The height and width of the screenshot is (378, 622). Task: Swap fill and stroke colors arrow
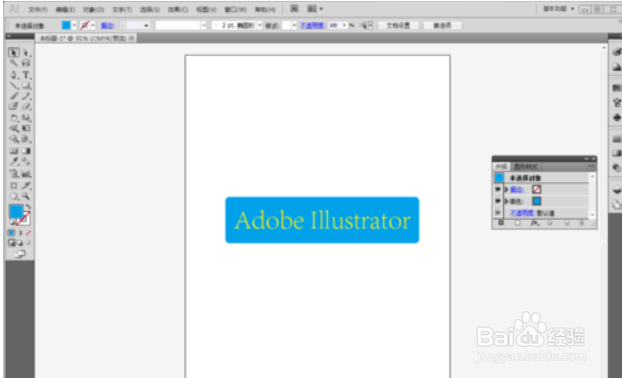[x=28, y=207]
